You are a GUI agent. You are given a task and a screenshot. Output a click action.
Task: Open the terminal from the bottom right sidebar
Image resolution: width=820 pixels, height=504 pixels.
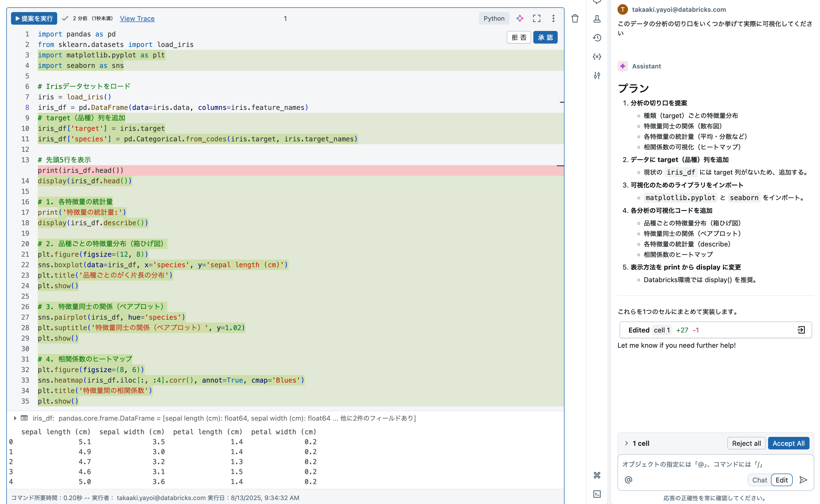(597, 494)
